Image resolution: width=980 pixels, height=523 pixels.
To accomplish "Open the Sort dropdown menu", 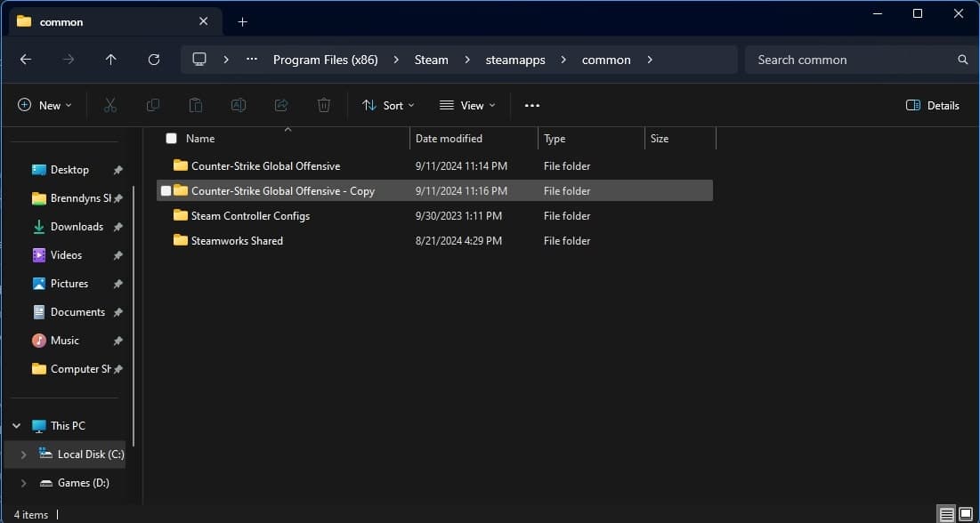I will coord(389,105).
